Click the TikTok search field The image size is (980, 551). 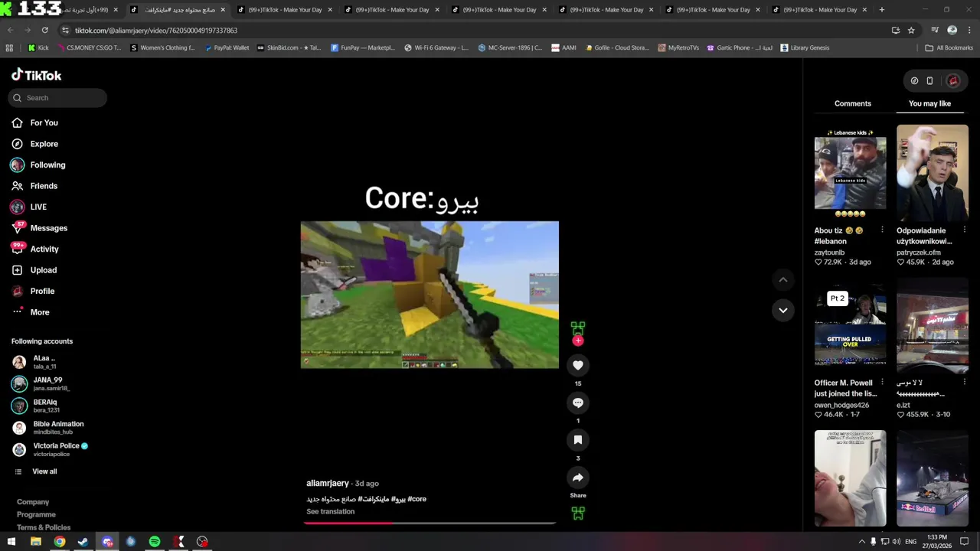pyautogui.click(x=57, y=98)
